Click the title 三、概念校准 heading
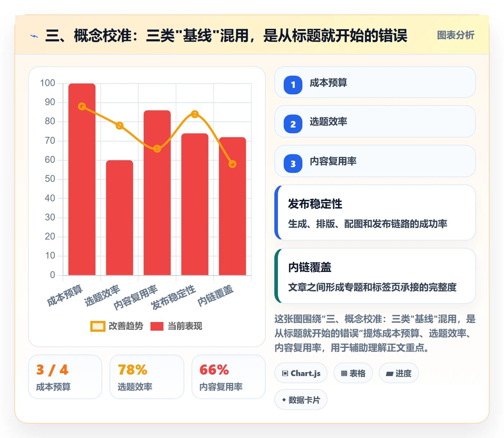This screenshot has width=504, height=438. (226, 36)
